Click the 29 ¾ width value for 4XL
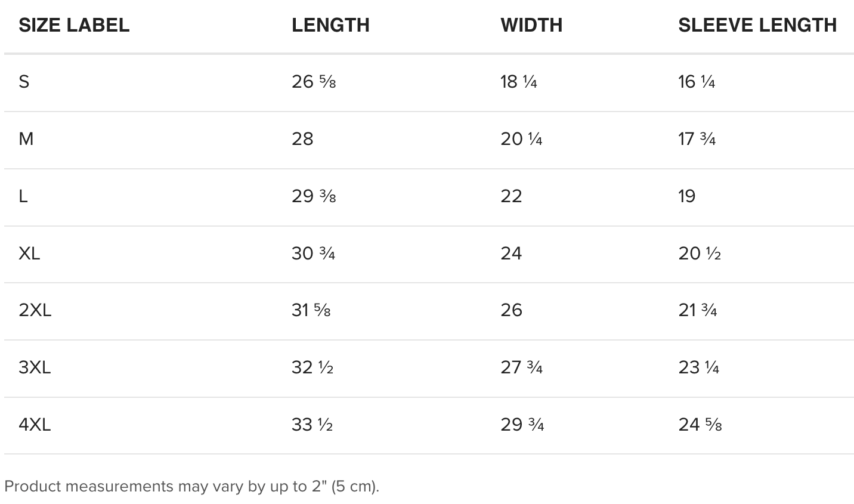Image resolution: width=854 pixels, height=504 pixels. [x=522, y=425]
